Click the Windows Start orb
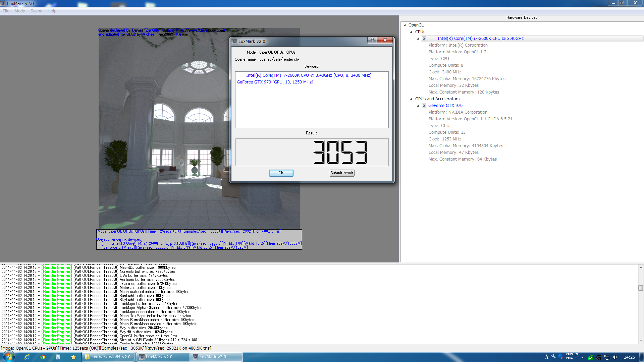The width and height of the screenshot is (644, 362). pyautogui.click(x=9, y=357)
